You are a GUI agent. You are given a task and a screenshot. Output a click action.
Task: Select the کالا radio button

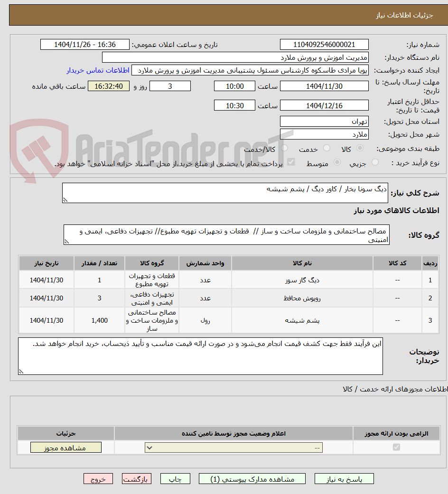coord(360,148)
